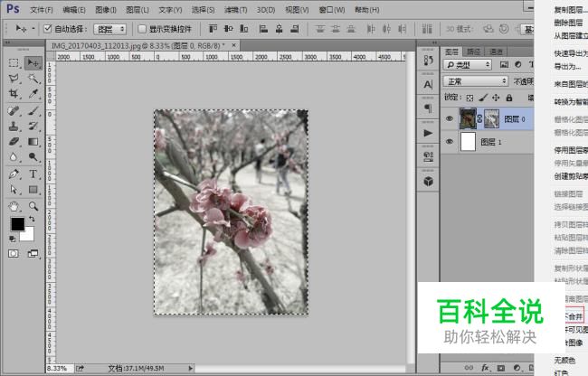588x376 pixels.
Task: Open the 图像(I) menu
Action: pos(106,10)
